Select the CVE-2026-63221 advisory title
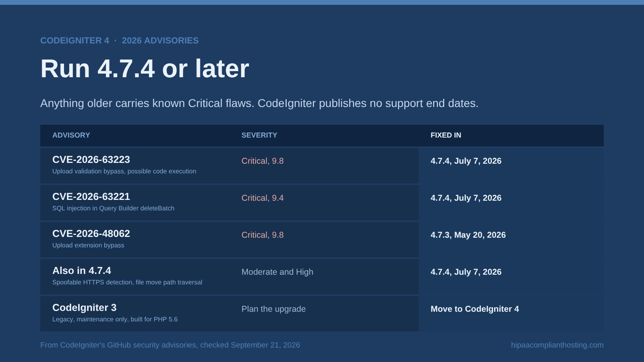This screenshot has width=644, height=362. [91, 197]
